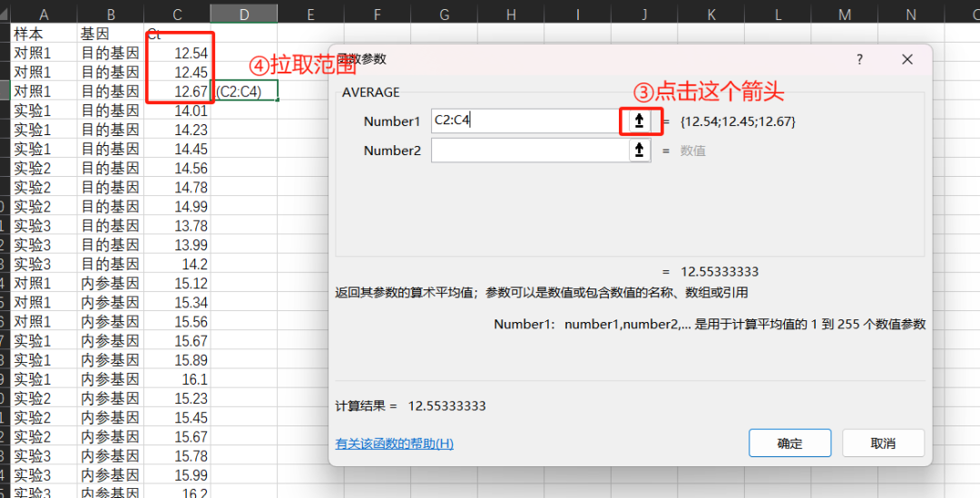Click cell containing 12.54
The width and height of the screenshot is (980, 498).
click(178, 54)
